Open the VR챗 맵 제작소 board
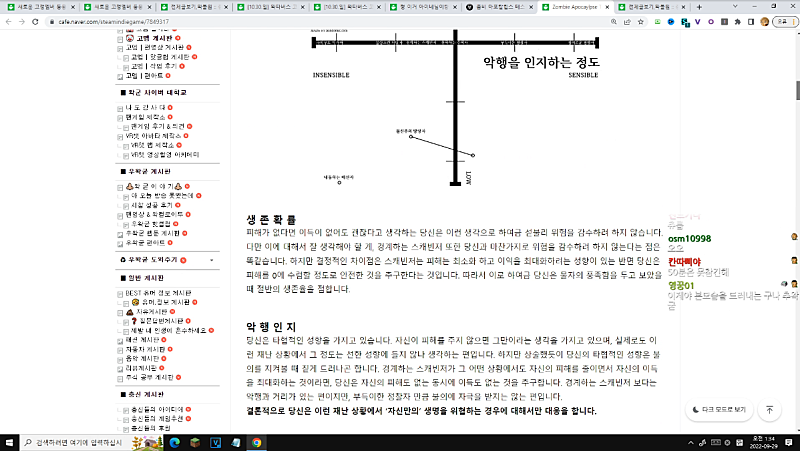Screen dimensions: 800x451 click(152, 145)
